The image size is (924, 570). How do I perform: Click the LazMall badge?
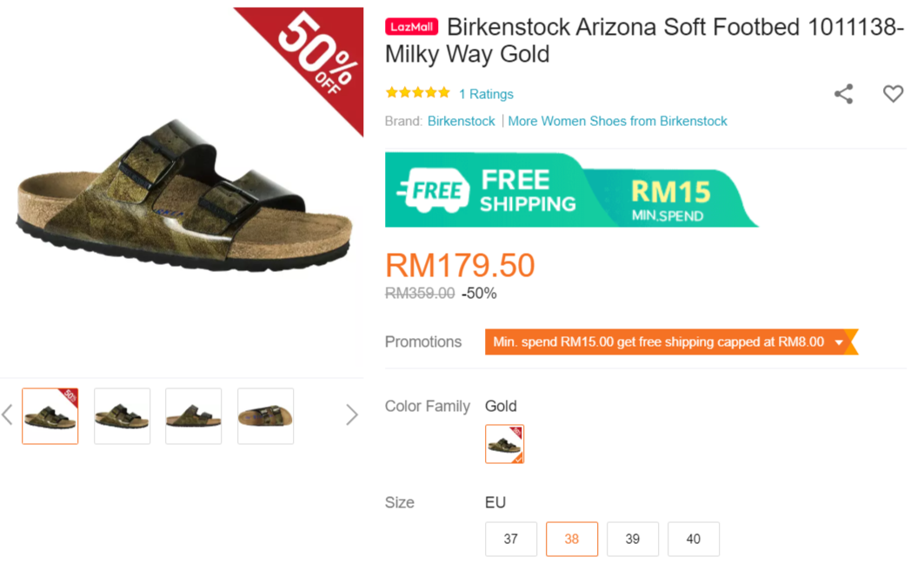(411, 27)
